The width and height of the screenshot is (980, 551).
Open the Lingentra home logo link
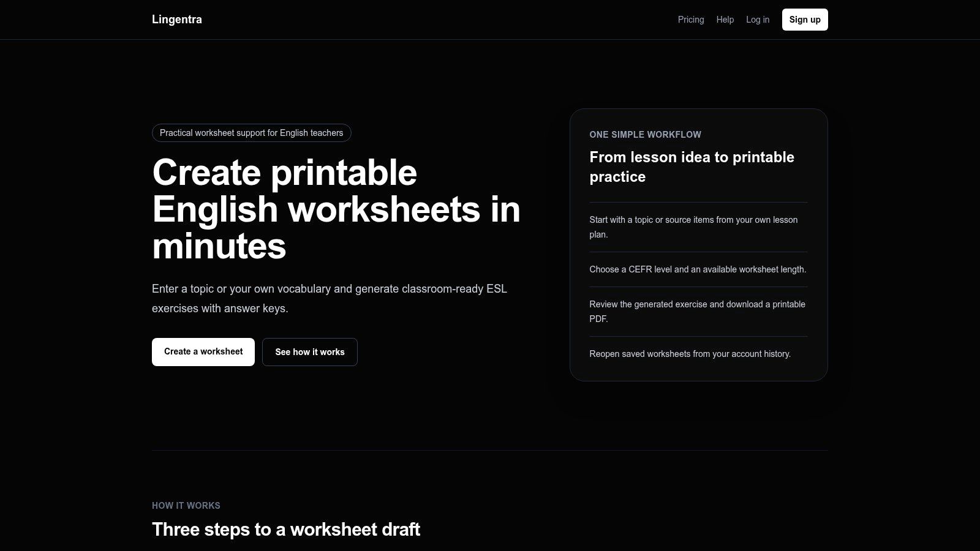point(177,20)
